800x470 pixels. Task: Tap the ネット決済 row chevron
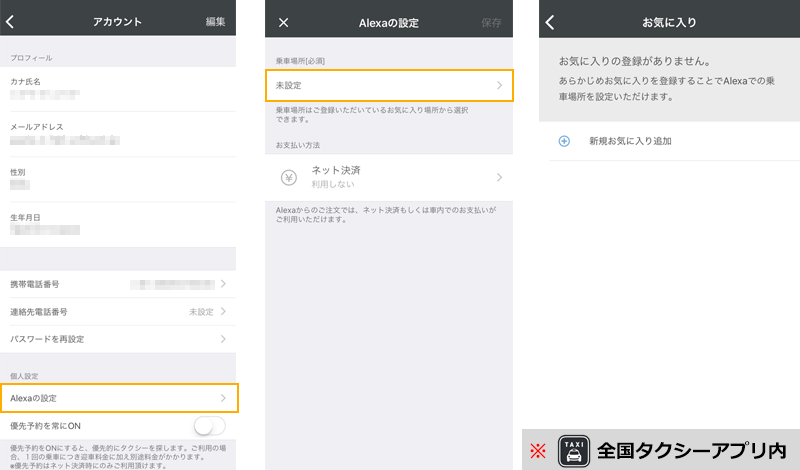pyautogui.click(x=499, y=177)
